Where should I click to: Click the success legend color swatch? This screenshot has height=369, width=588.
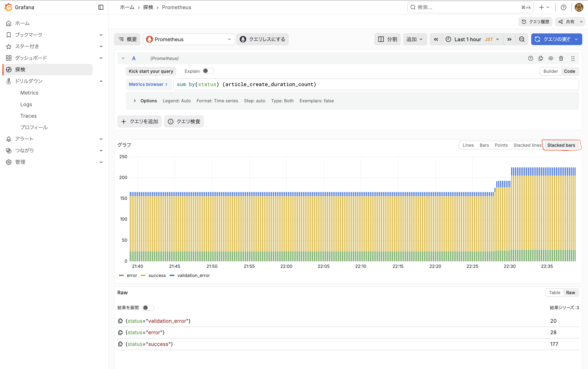143,276
